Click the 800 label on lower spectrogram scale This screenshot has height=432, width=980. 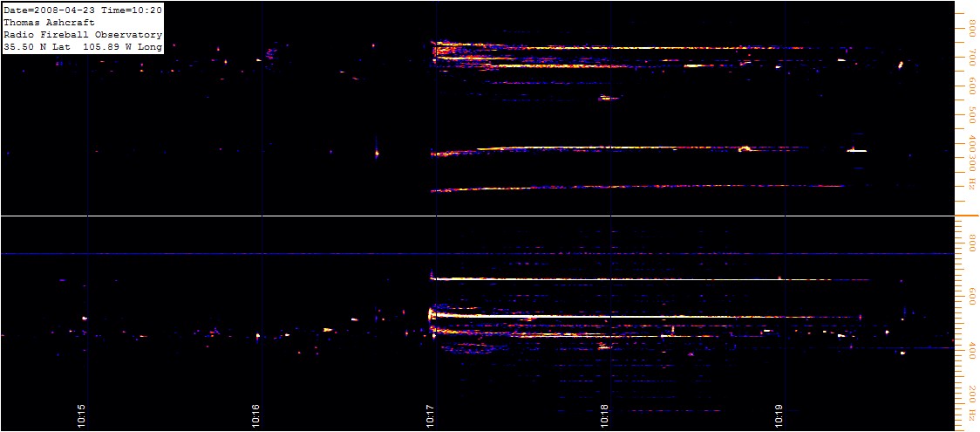tap(972, 242)
